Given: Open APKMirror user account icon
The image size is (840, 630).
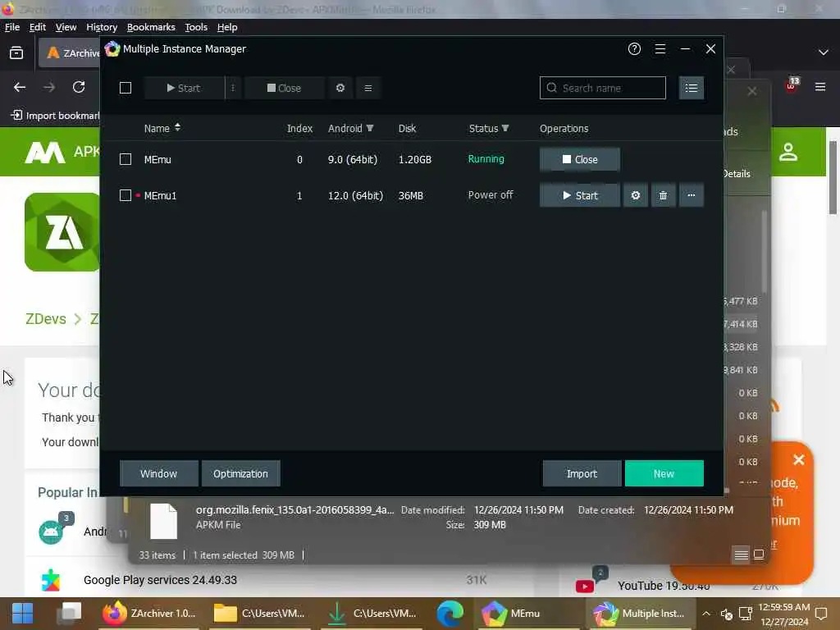Looking at the screenshot, I should 788,152.
